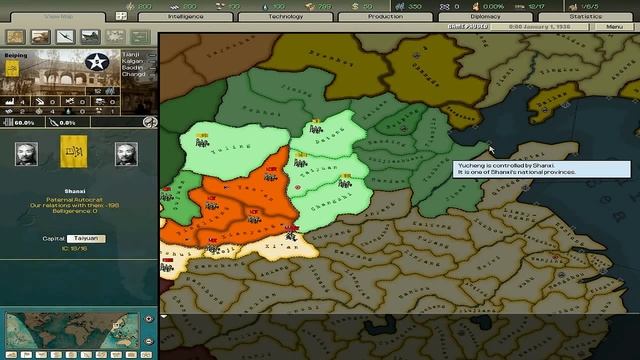The height and width of the screenshot is (360, 640).
Task: Click the yellow Shanxi flag on Beiping panel
Action: pos(12,68)
